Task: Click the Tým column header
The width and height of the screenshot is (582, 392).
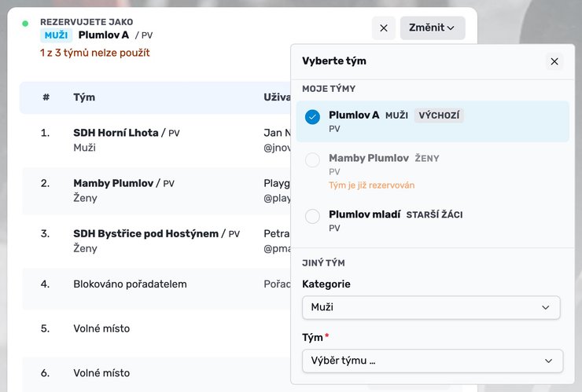Action: click(84, 97)
